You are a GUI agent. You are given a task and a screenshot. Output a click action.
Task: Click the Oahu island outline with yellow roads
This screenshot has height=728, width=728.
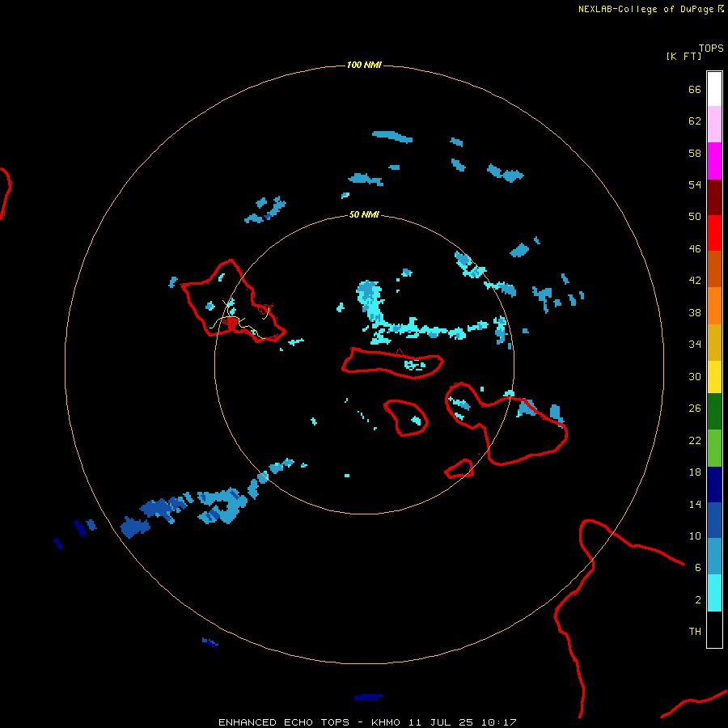pyautogui.click(x=233, y=301)
